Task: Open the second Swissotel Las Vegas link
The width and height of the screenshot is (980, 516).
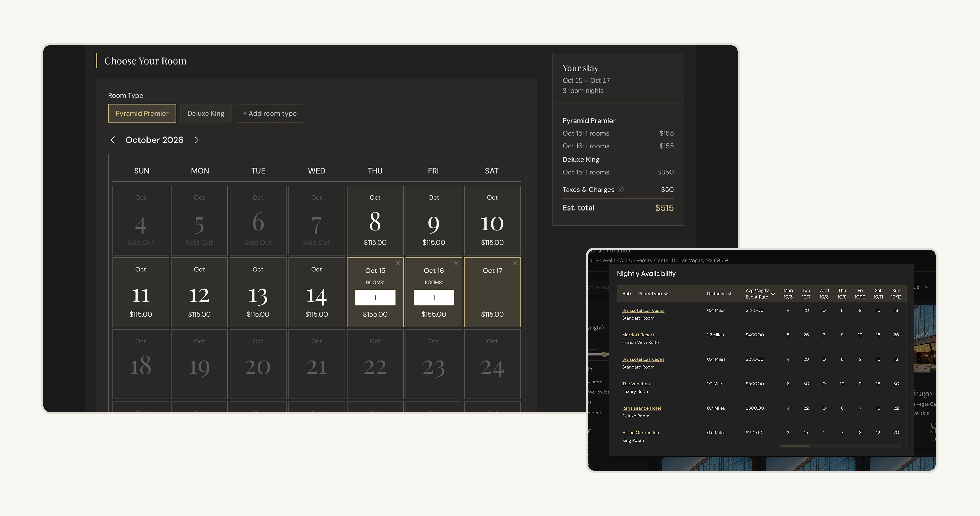Action: click(x=643, y=359)
